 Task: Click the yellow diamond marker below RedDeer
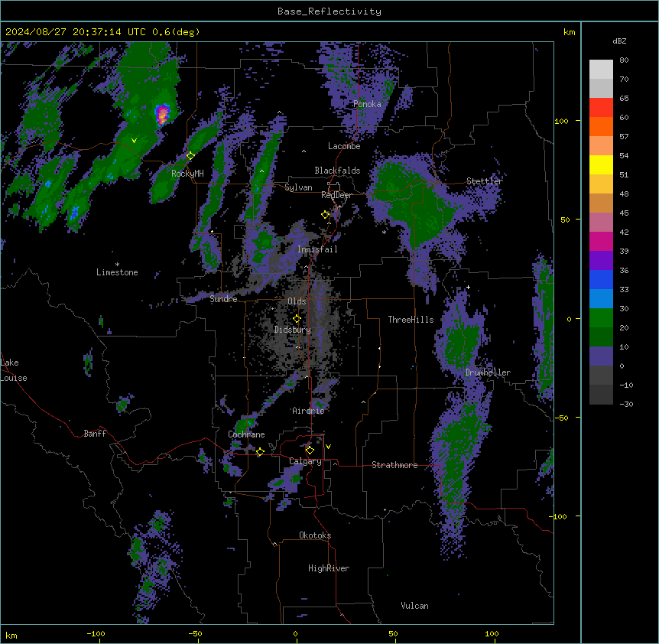[x=325, y=215]
